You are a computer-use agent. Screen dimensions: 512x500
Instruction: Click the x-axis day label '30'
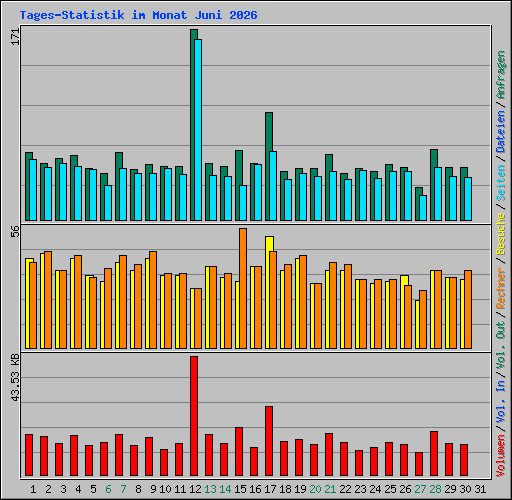tap(466, 489)
